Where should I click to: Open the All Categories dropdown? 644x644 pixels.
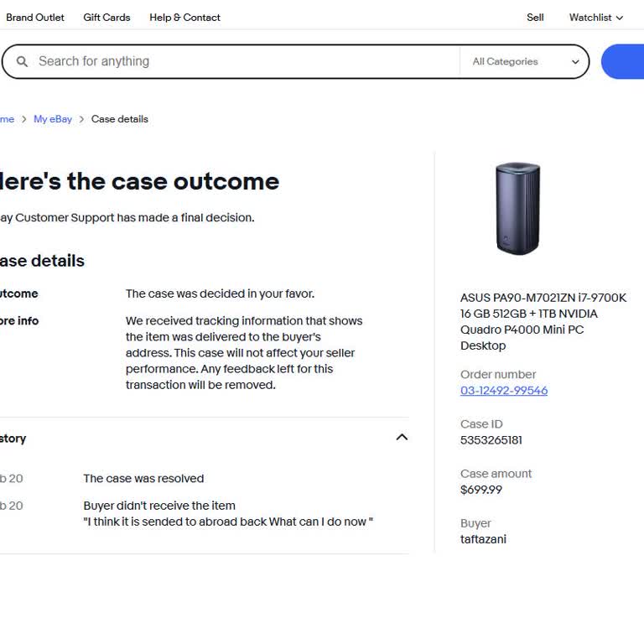click(x=525, y=61)
